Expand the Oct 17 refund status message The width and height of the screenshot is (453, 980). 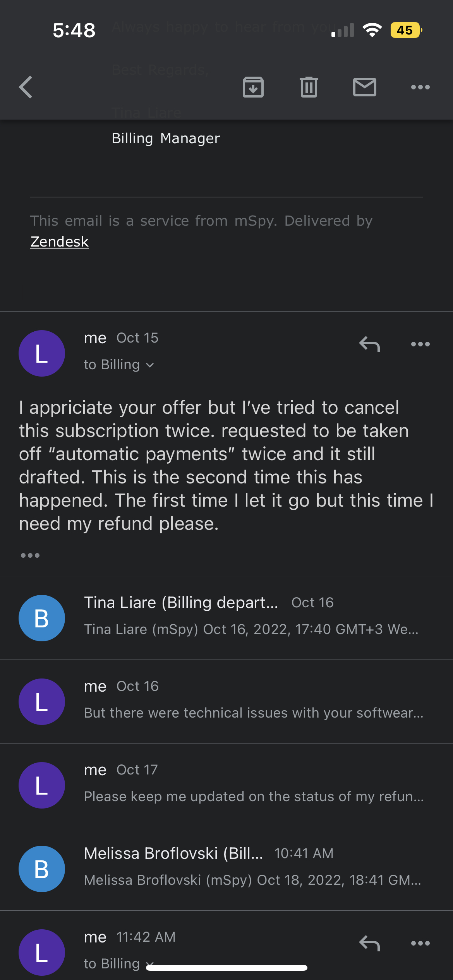click(226, 785)
